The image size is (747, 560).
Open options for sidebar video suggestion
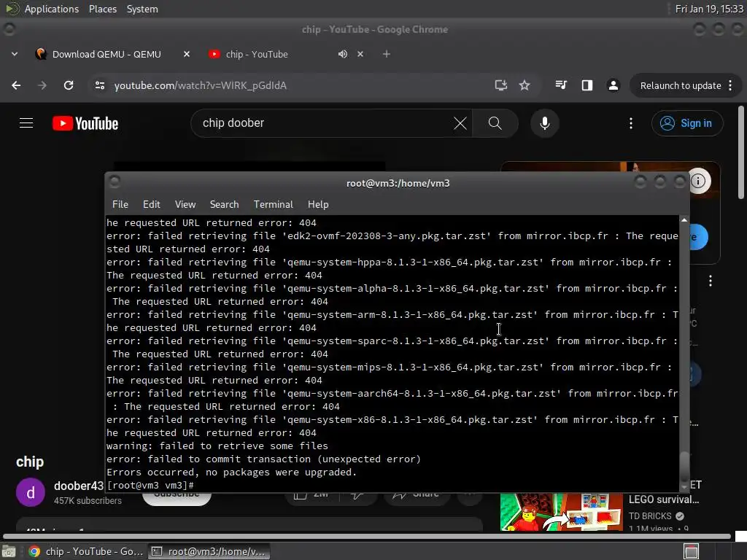711,281
